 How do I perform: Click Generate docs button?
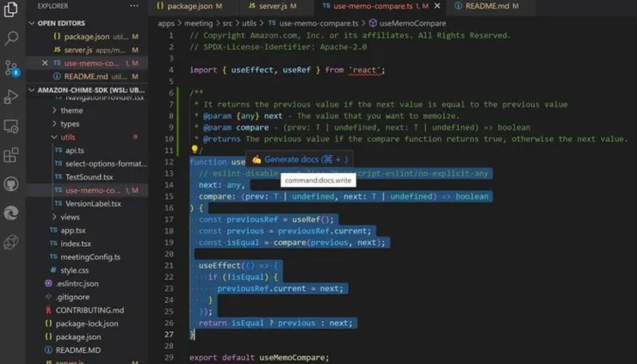tap(300, 159)
